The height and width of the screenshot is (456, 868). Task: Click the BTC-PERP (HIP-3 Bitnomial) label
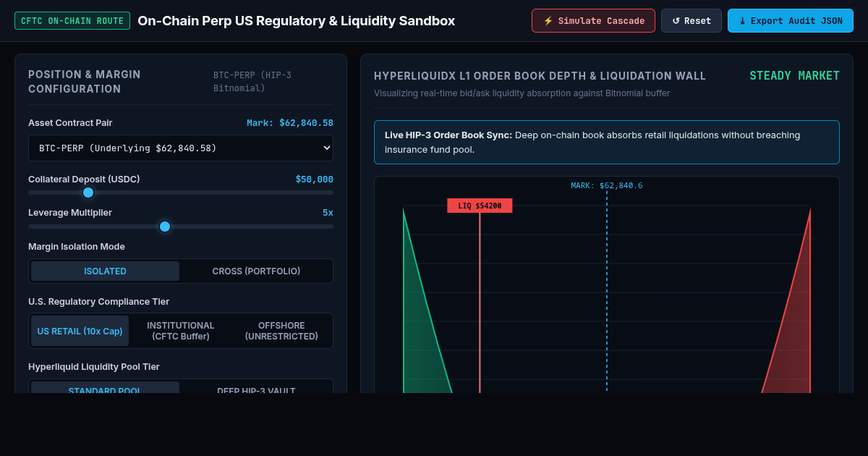coord(252,81)
